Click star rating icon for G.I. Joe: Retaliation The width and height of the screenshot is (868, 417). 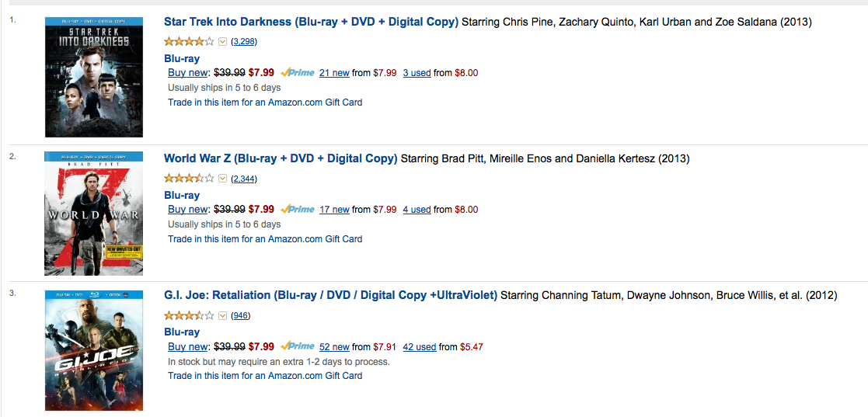(189, 315)
